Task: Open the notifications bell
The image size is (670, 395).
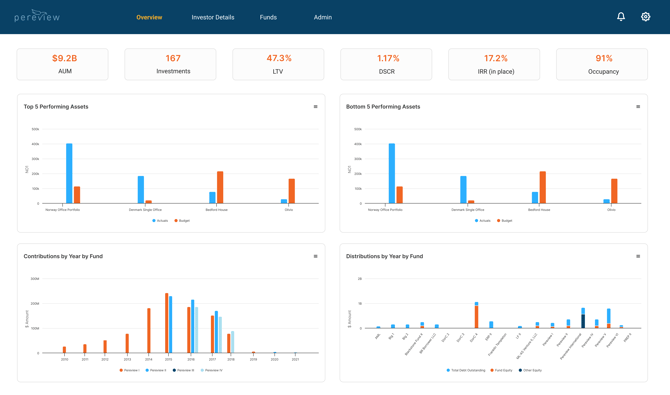Action: (621, 17)
